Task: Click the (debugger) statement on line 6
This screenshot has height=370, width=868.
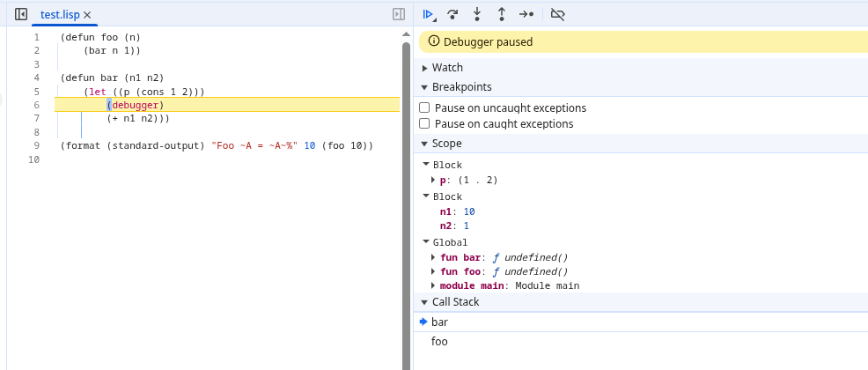Action: (136, 105)
